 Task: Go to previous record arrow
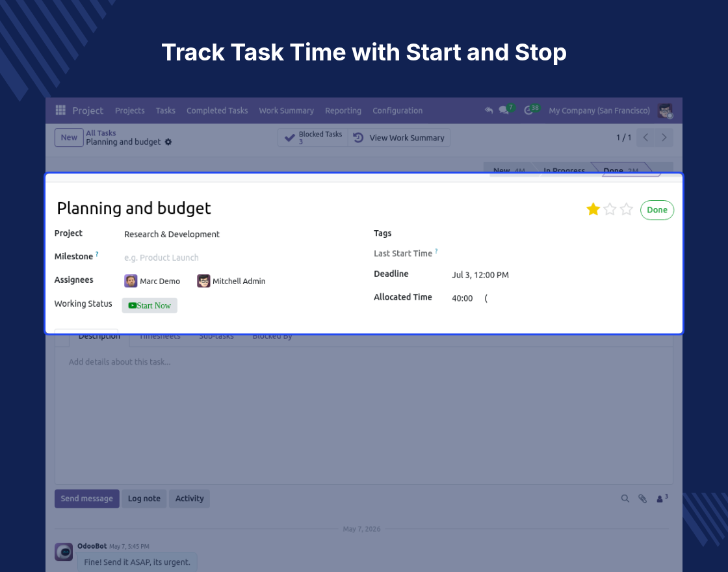point(645,137)
